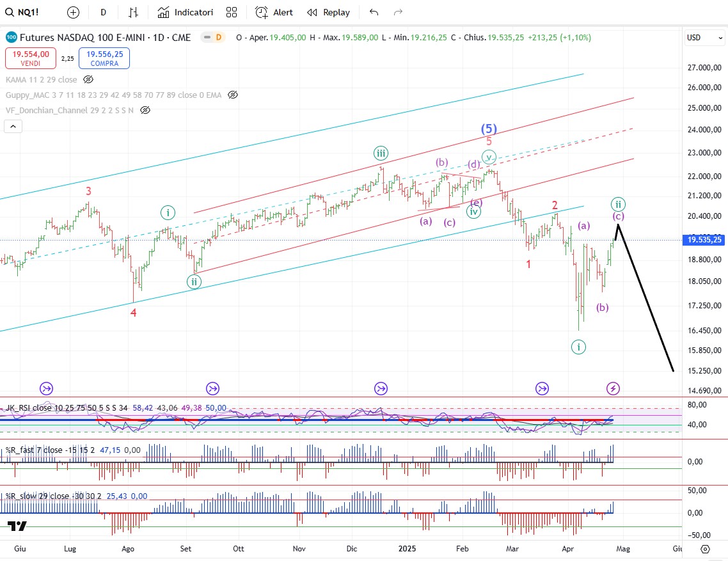The height and width of the screenshot is (561, 728).
Task: Select the red wave label 4
Action: click(133, 313)
